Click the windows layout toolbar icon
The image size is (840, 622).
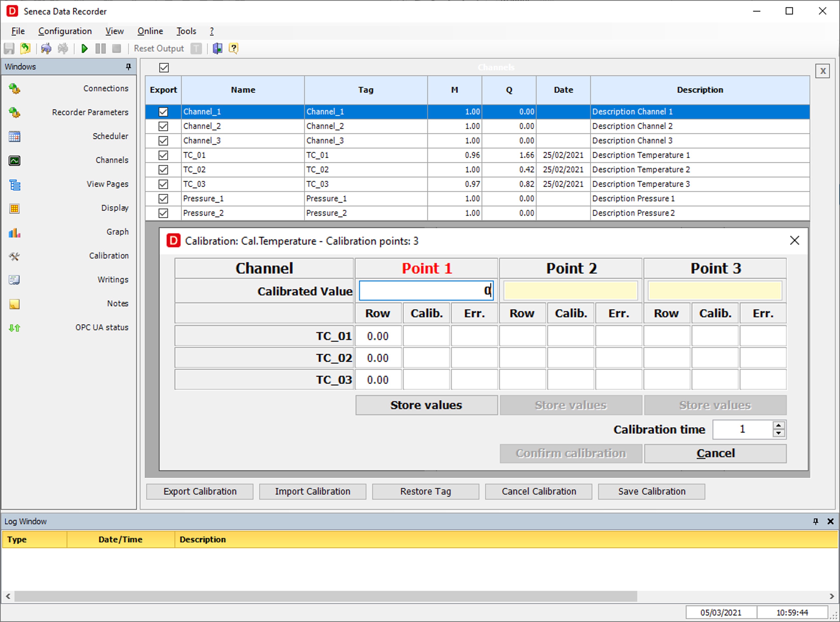click(x=218, y=49)
